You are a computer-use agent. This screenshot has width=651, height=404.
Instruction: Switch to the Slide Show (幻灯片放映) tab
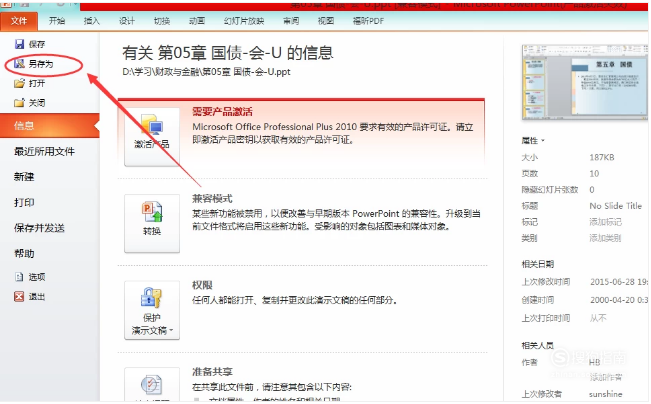244,21
